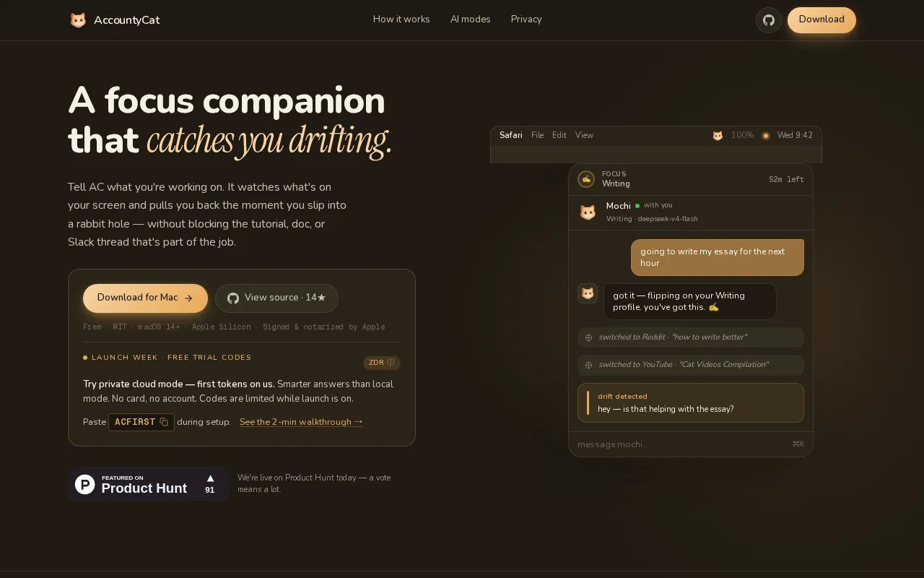Click the AccountyCat cat logo icon
The height and width of the screenshot is (578, 924).
[78, 20]
